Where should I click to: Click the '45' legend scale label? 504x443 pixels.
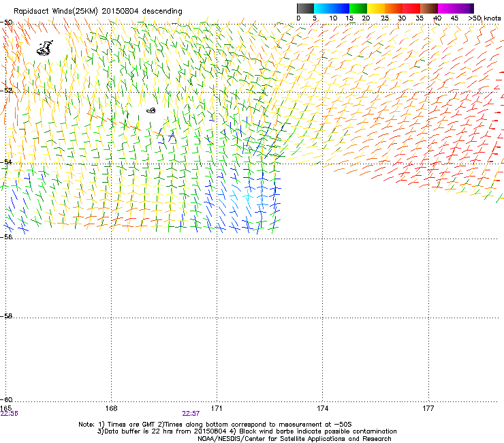point(454,18)
